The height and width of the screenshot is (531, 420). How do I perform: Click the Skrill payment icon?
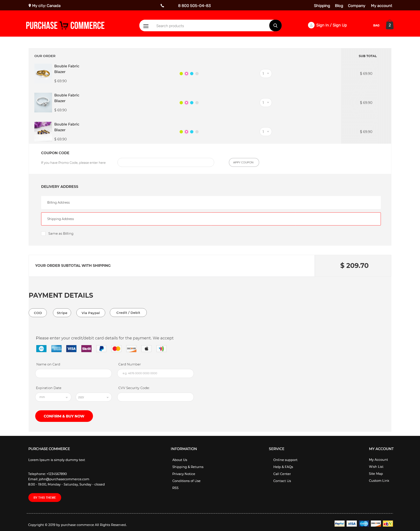[x=86, y=349]
